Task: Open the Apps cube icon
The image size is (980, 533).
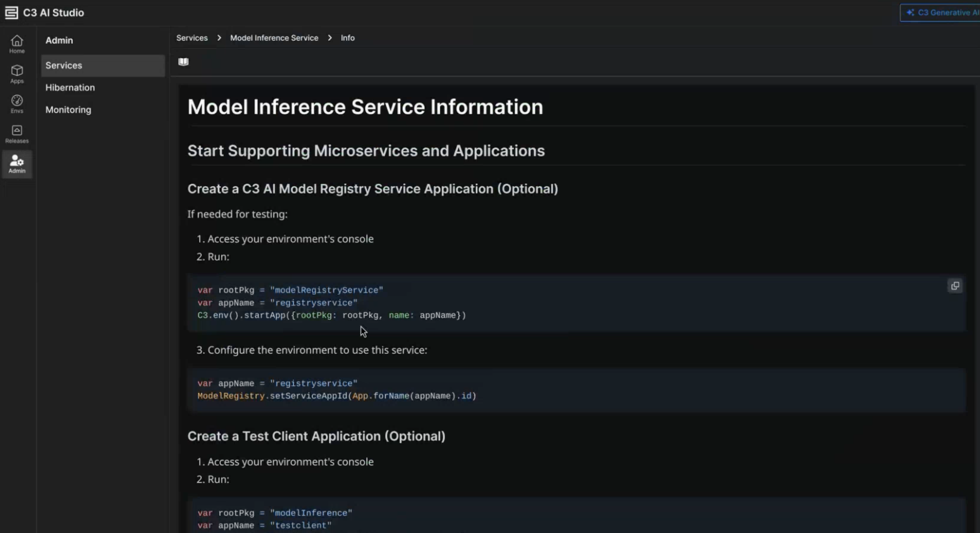Action: pyautogui.click(x=17, y=74)
